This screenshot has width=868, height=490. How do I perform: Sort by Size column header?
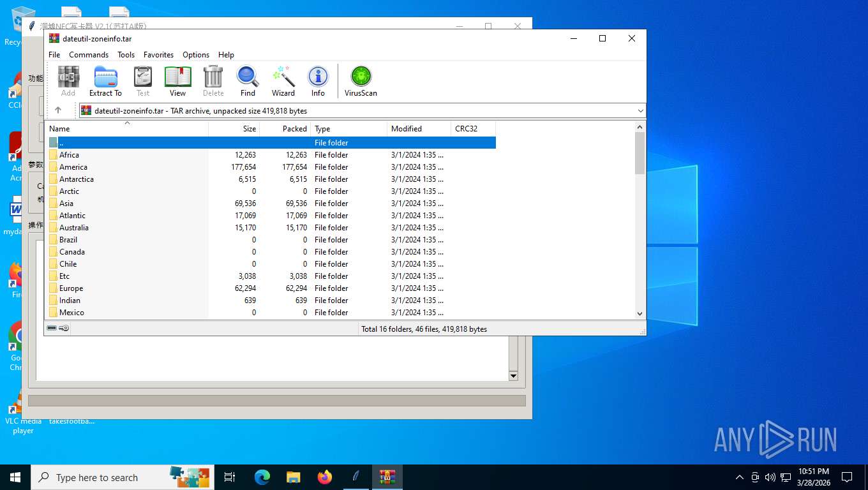pos(234,129)
